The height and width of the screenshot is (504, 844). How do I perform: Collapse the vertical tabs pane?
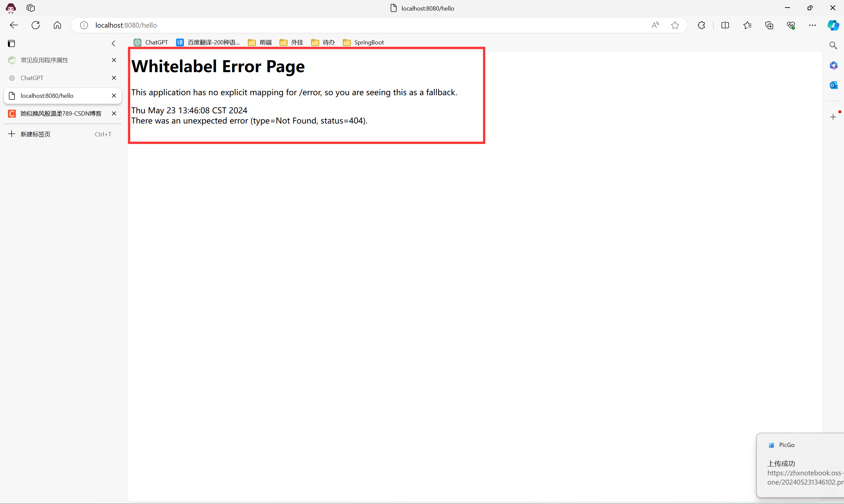point(113,43)
